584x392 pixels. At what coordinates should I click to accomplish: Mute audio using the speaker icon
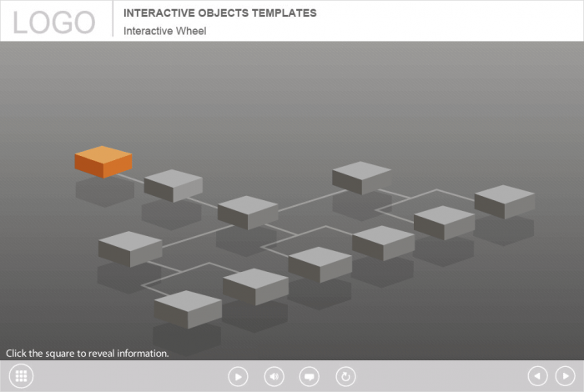tap(274, 377)
